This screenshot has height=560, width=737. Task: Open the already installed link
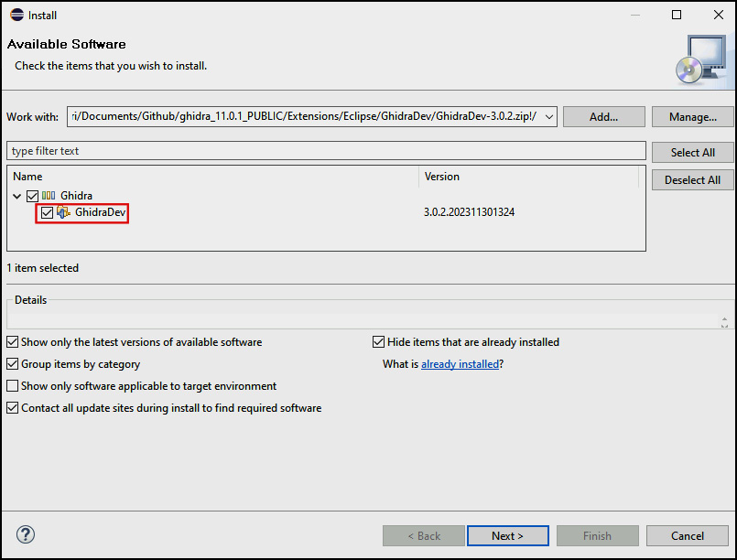coord(460,364)
